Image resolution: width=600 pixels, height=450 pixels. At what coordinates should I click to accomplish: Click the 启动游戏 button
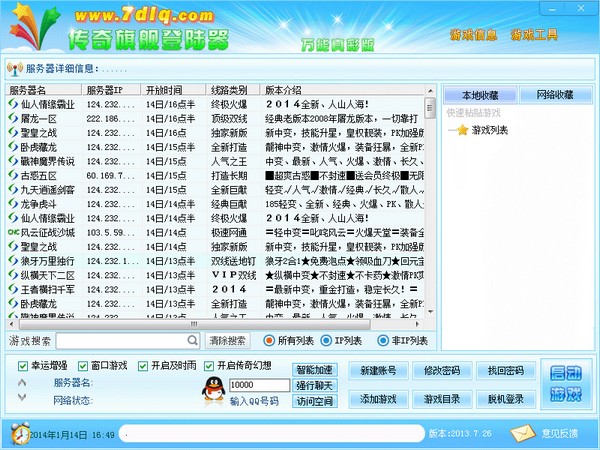point(566,384)
